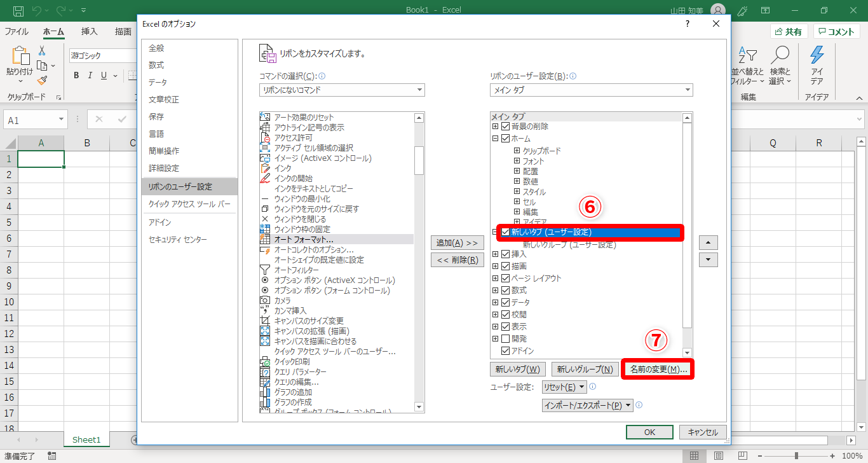This screenshot has height=463, width=868.
Task: Toggle Bold formatting with the B icon
Action: pos(76,76)
